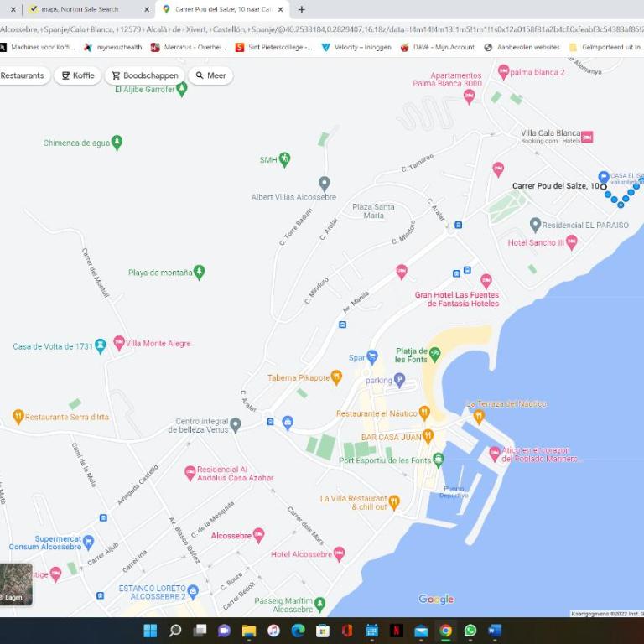Viewport: 644px width, 644px height.
Task: Select the Carrer Pou del Salze tab
Action: (223, 9)
